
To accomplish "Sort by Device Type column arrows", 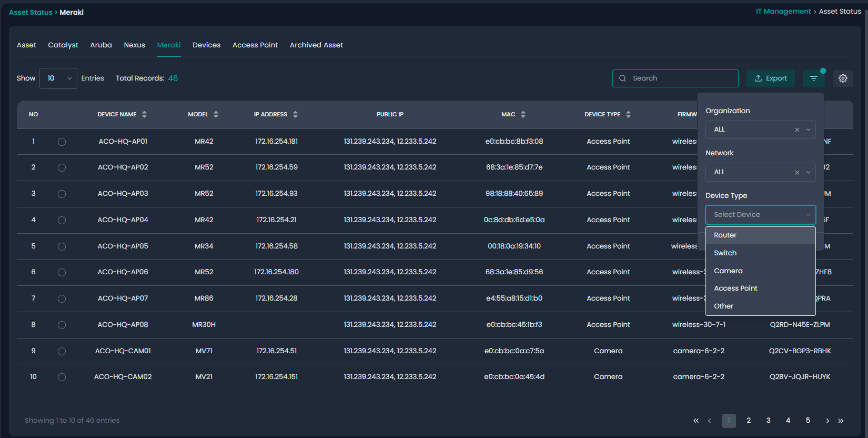I will [x=628, y=114].
